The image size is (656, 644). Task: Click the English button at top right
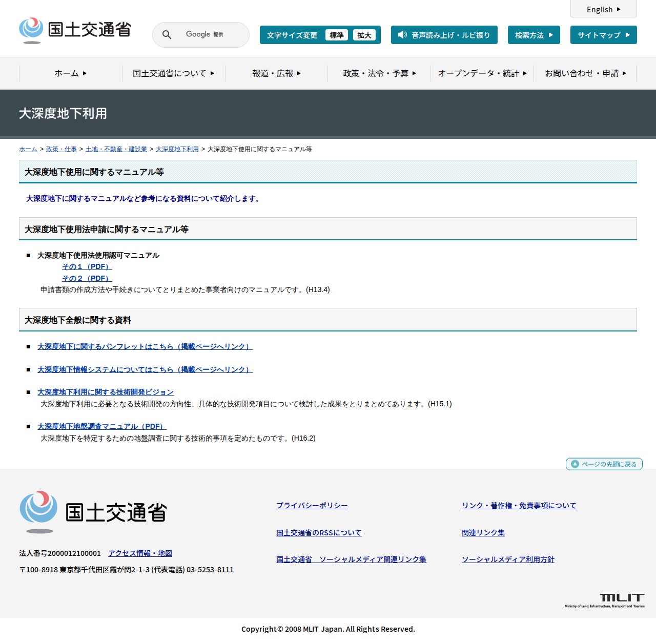coord(603,9)
